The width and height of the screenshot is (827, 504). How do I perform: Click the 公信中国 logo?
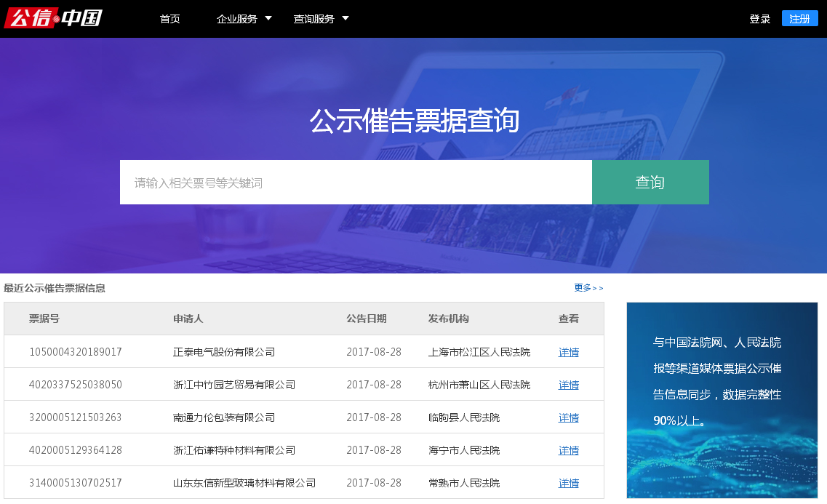click(x=53, y=18)
